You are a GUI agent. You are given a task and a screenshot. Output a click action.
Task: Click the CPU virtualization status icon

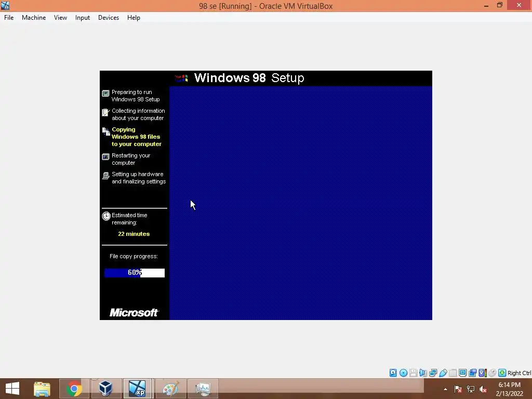[x=483, y=373]
